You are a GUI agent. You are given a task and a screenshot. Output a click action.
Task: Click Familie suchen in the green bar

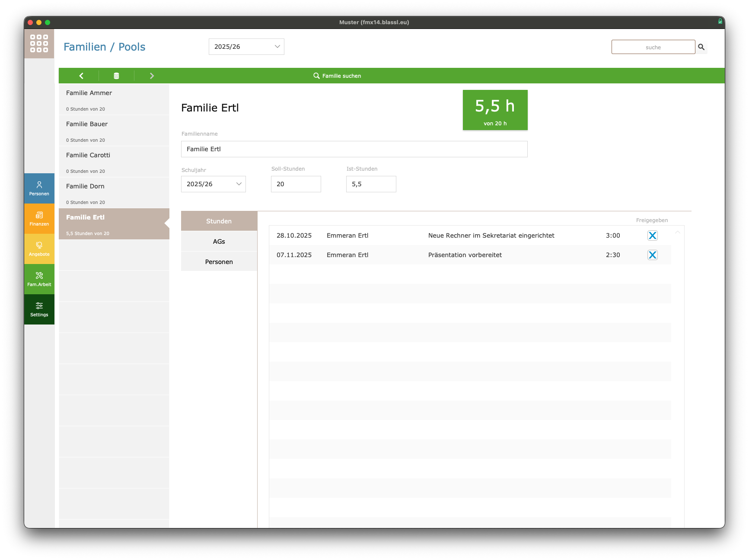pyautogui.click(x=337, y=76)
